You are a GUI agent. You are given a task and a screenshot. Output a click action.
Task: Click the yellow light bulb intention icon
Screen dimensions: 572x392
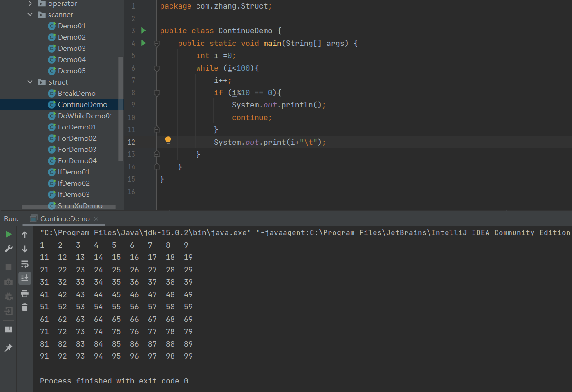[x=168, y=140]
